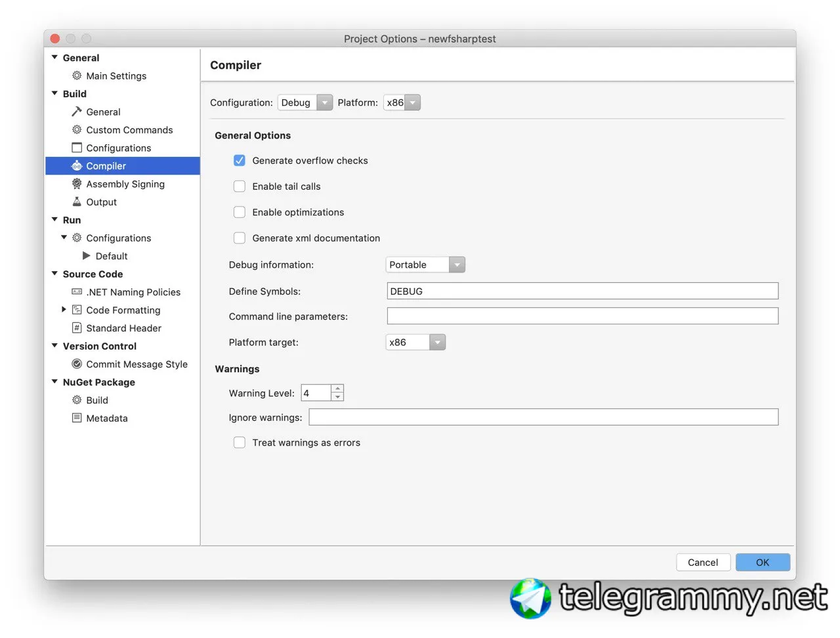Click the play icon beside Default
The image size is (840, 638).
[86, 255]
